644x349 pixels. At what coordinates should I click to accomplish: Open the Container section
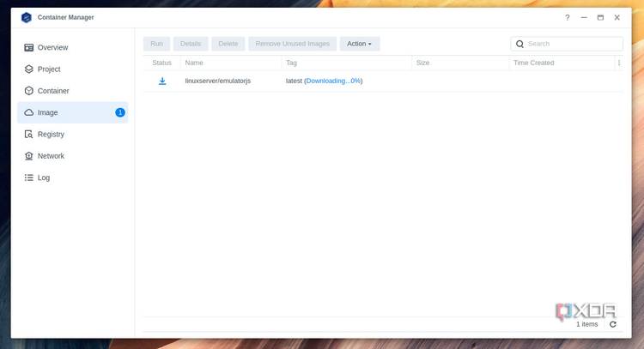click(x=73, y=91)
